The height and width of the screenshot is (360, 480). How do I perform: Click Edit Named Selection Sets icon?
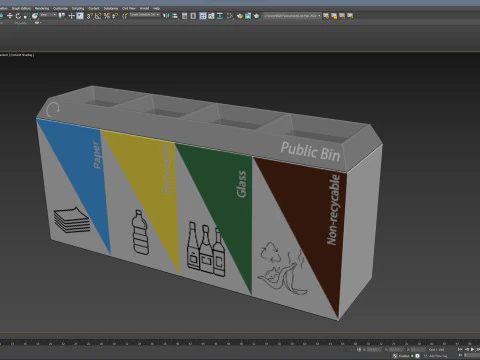(125, 16)
